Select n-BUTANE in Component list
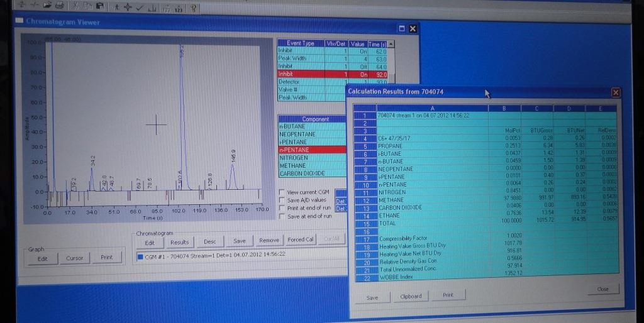Image resolution: width=644 pixels, height=323 pixels. pos(312,126)
